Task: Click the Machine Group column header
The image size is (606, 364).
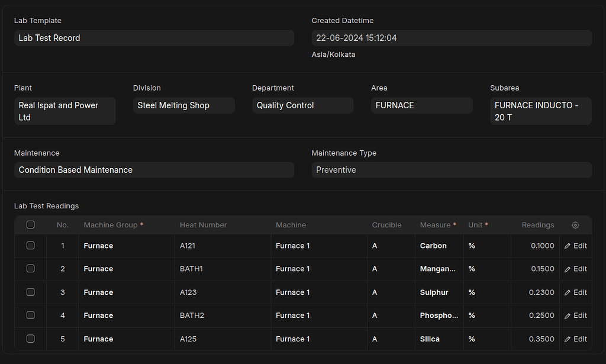Action: [x=112, y=225]
